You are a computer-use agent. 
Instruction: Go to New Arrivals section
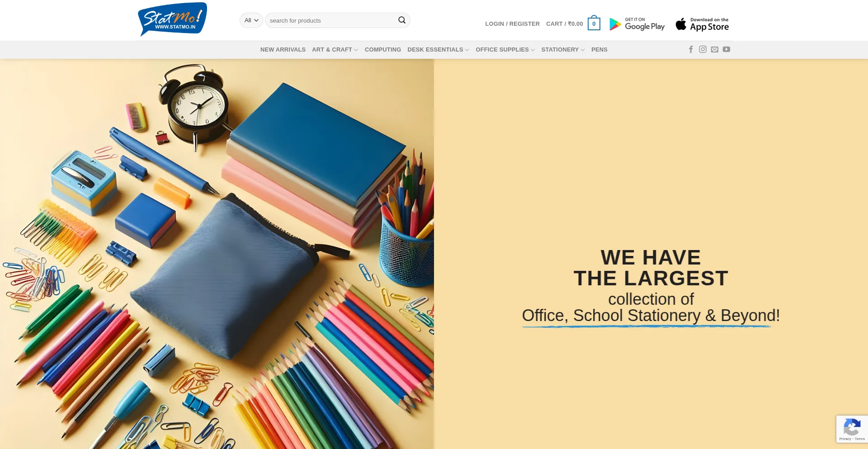coord(283,50)
